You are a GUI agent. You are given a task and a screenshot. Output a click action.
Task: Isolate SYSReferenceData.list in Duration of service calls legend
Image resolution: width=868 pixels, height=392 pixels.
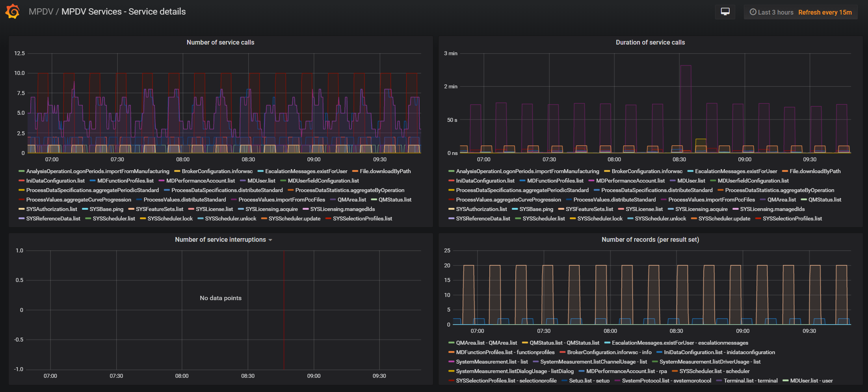coord(483,218)
